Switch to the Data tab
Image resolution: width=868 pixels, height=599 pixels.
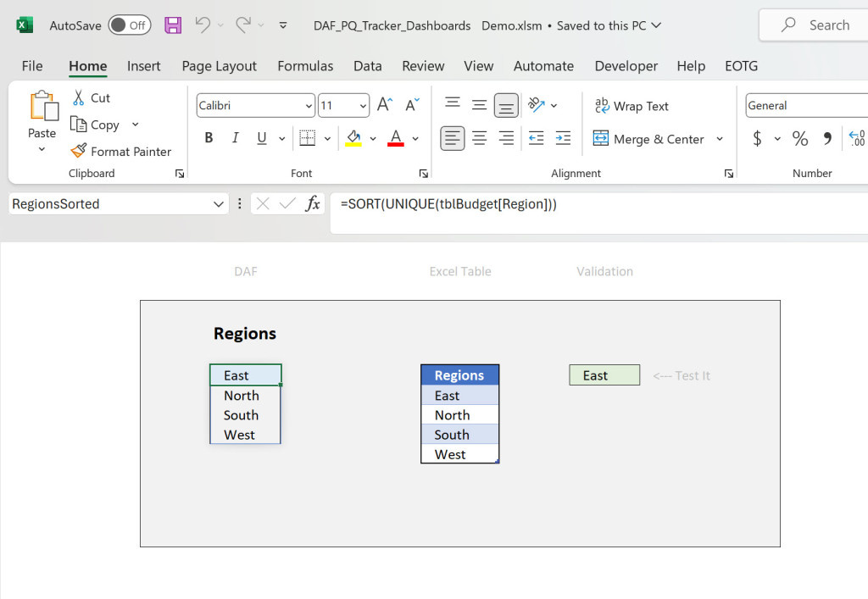click(x=368, y=66)
